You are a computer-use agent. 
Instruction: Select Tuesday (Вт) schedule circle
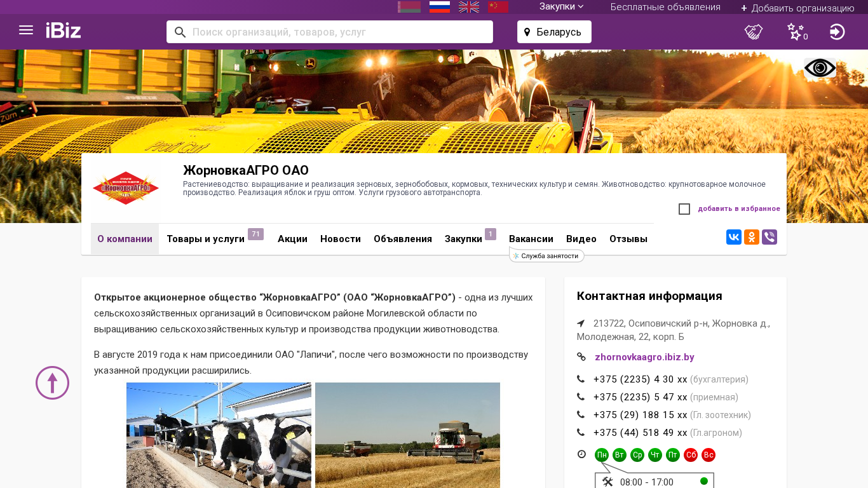tap(620, 455)
